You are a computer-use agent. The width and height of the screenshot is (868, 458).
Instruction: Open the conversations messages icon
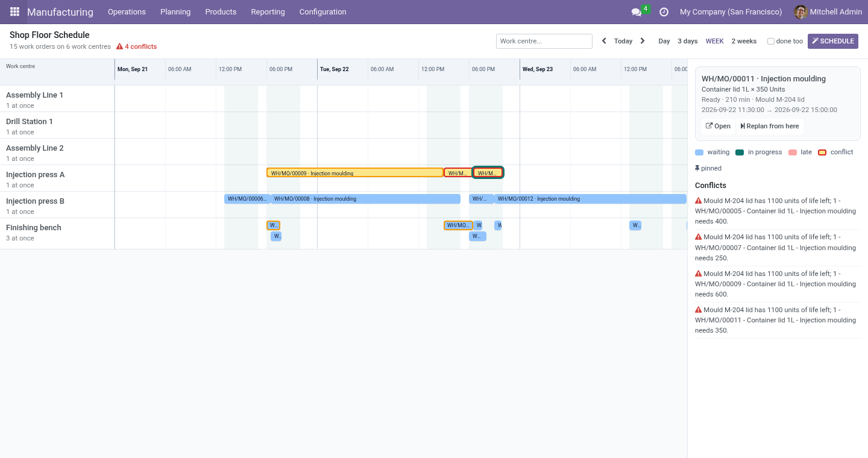coord(636,12)
